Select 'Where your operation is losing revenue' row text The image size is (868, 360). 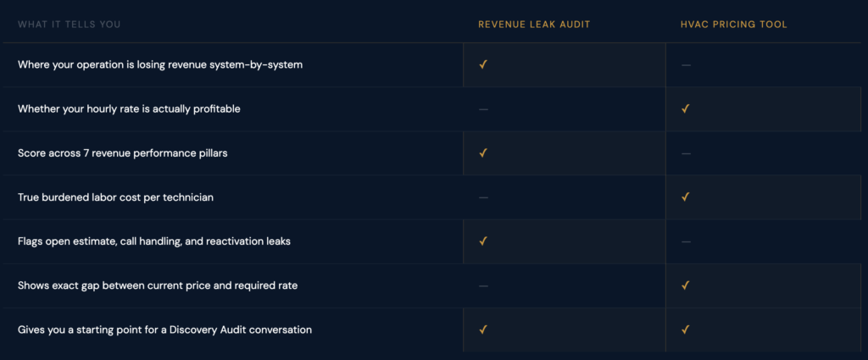(x=160, y=65)
